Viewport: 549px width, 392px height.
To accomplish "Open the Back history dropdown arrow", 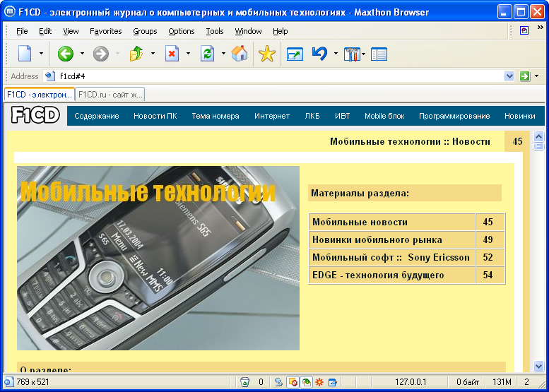I will pos(82,54).
